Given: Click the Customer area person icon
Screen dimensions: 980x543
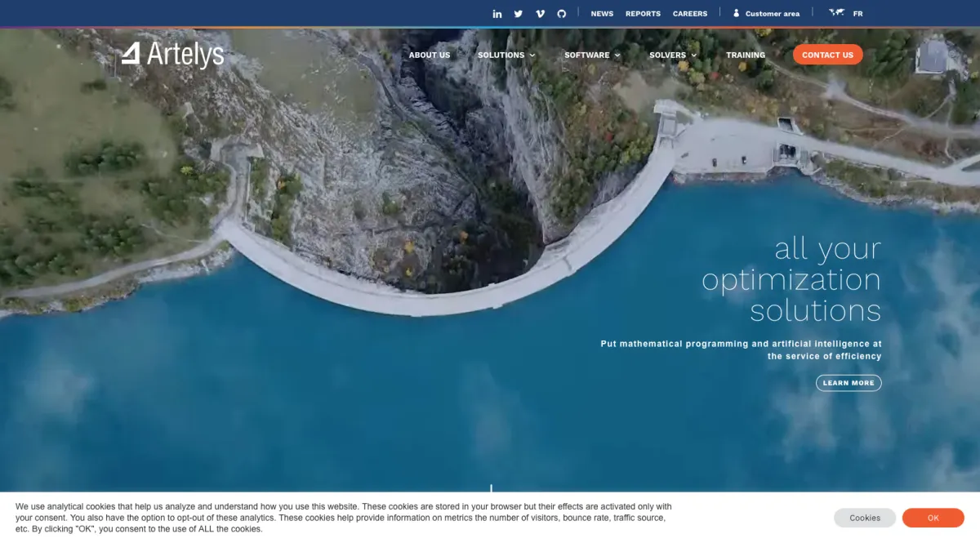Looking at the screenshot, I should (x=736, y=13).
